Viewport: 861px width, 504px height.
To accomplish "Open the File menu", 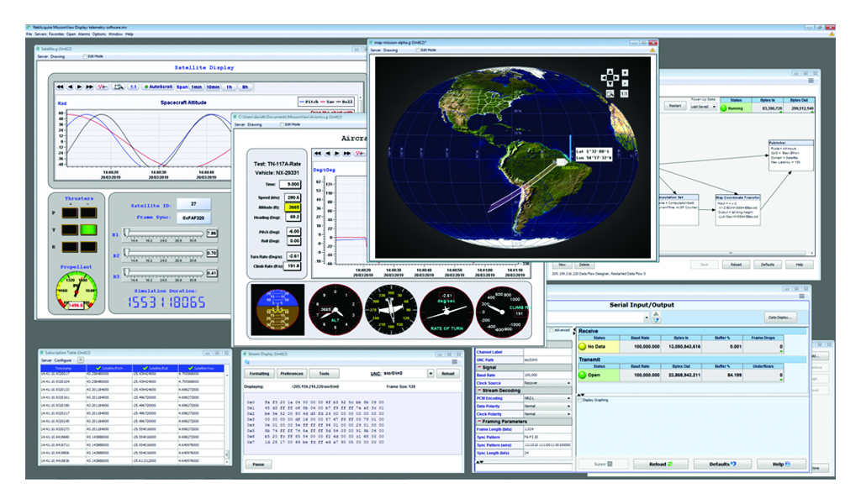I will click(x=29, y=34).
